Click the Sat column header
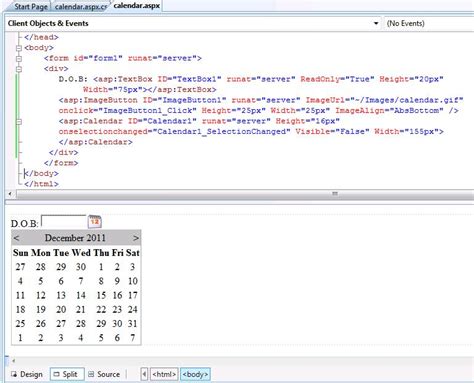 pos(133,253)
